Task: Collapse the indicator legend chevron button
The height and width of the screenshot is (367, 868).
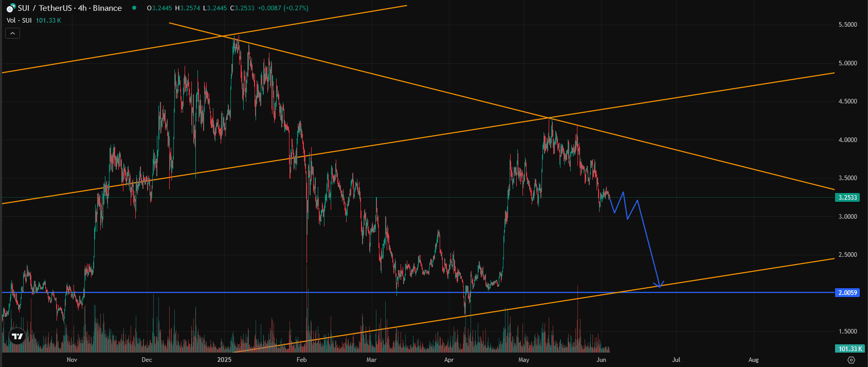Action: (13, 33)
